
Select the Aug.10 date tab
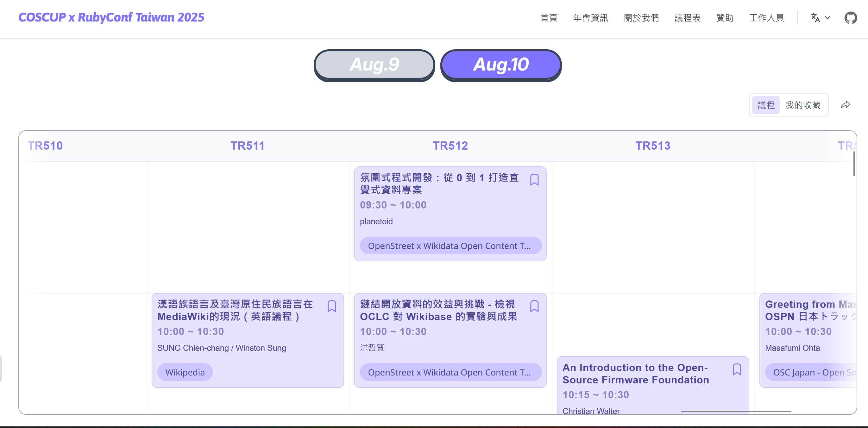pos(501,64)
